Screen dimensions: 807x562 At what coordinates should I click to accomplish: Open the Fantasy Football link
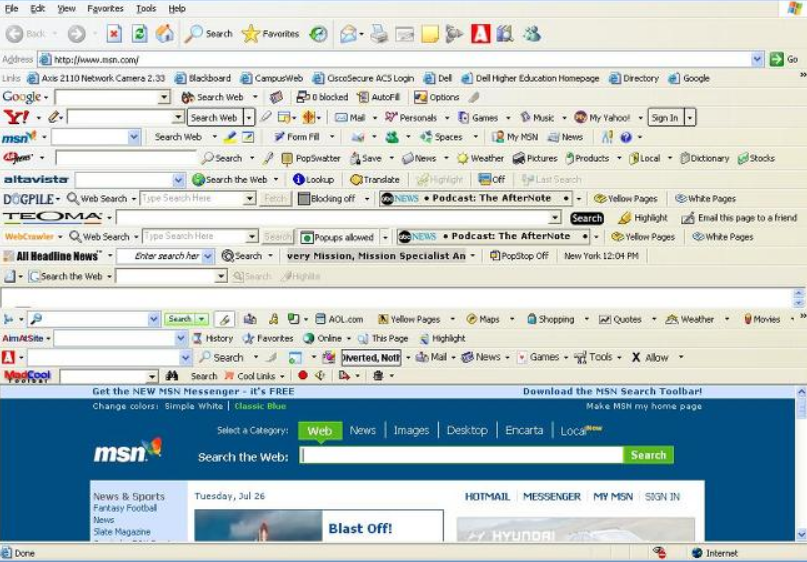[125, 508]
